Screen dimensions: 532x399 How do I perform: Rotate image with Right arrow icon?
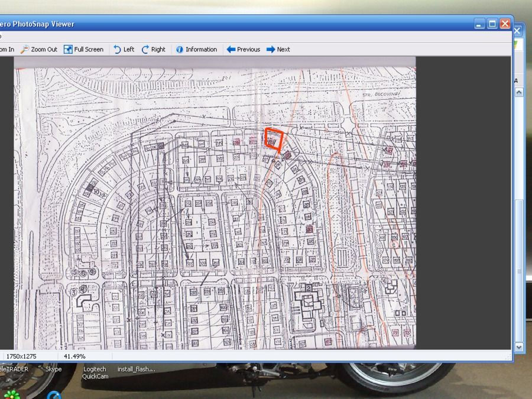click(x=145, y=50)
